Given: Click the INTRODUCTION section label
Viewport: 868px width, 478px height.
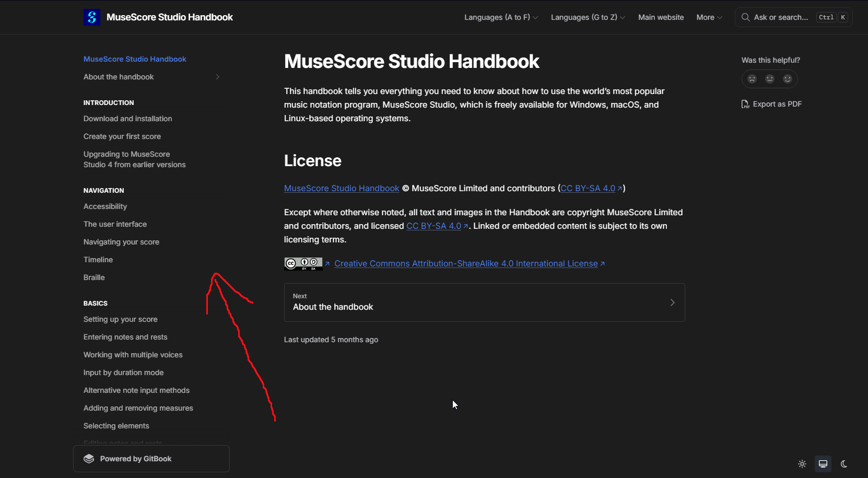Looking at the screenshot, I should coord(109,103).
